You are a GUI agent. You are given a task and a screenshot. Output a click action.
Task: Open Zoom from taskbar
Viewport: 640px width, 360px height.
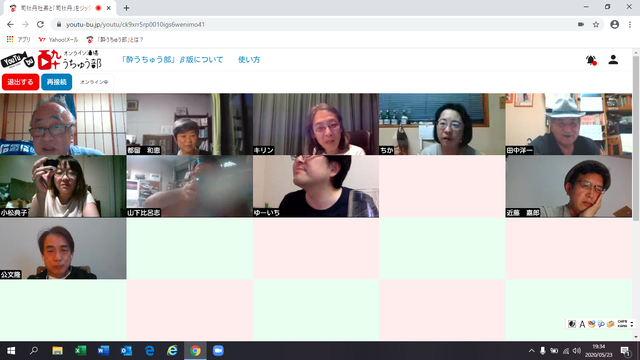pyautogui.click(x=218, y=351)
